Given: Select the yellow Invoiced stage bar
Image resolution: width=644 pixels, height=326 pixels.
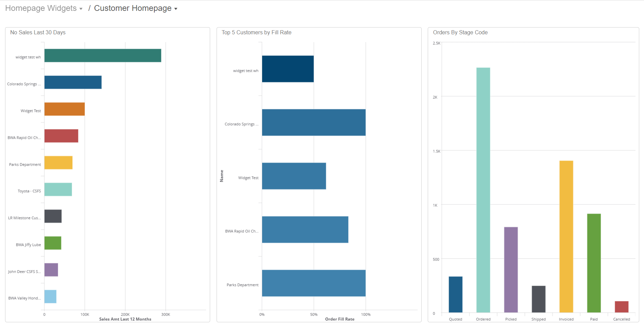Looking at the screenshot, I should (566, 236).
